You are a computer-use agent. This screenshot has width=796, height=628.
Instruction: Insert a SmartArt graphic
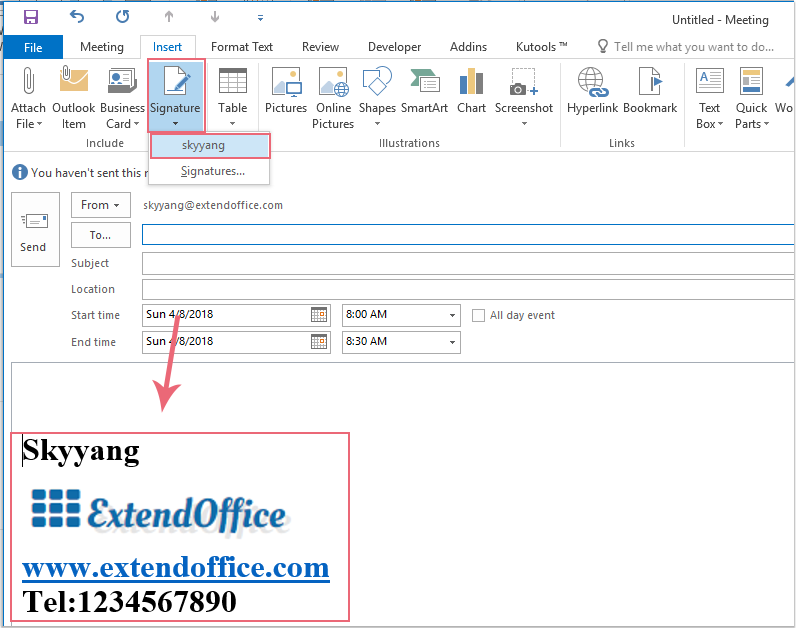pos(424,91)
